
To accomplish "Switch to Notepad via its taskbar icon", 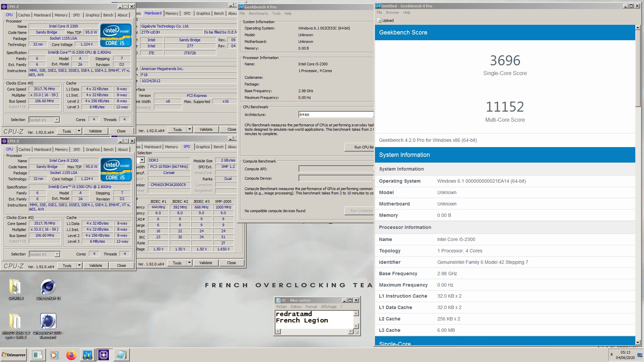I will [x=121, y=355].
